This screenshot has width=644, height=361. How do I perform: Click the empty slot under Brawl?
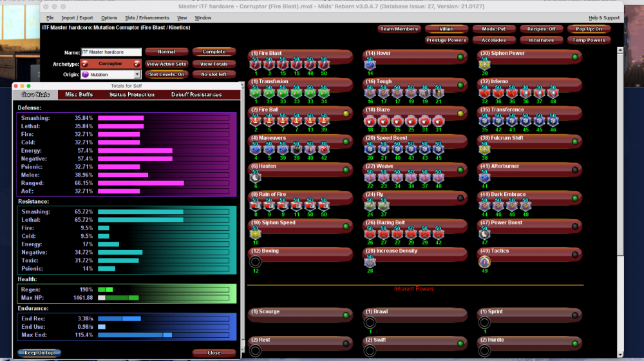coord(370,322)
